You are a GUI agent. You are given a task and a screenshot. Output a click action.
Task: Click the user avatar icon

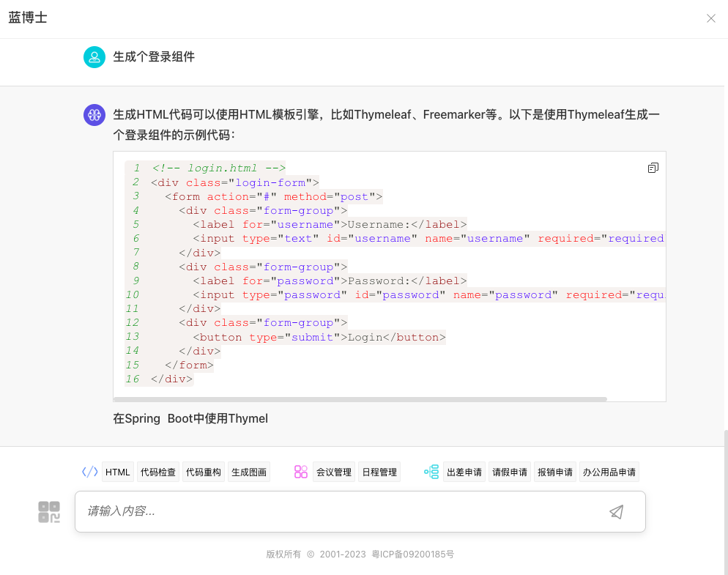tap(94, 57)
